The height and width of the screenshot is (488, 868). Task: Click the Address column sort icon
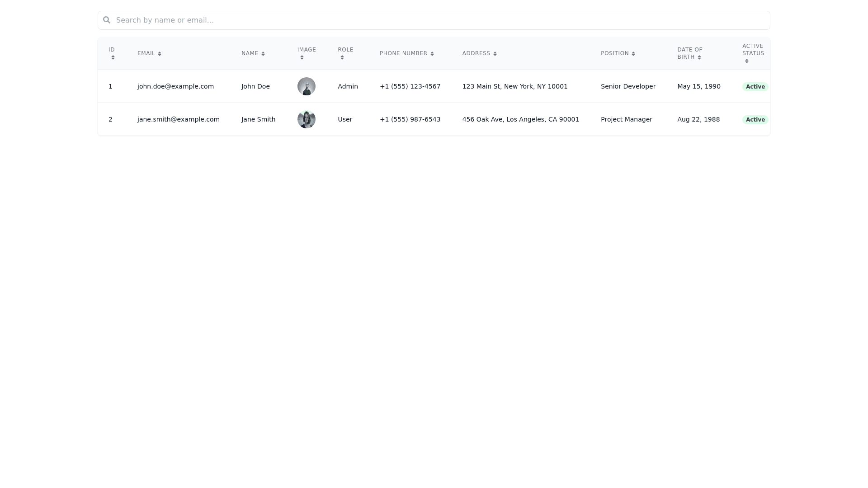point(495,54)
